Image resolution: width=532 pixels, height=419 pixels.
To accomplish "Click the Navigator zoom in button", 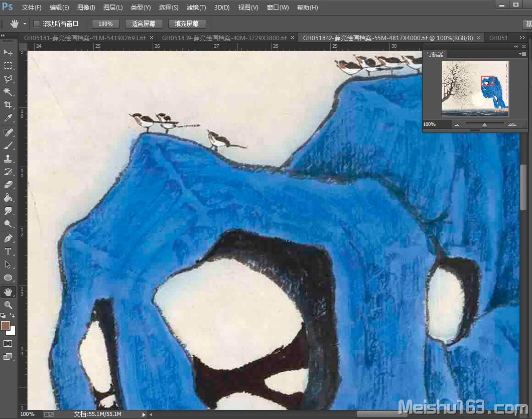I will pos(512,124).
